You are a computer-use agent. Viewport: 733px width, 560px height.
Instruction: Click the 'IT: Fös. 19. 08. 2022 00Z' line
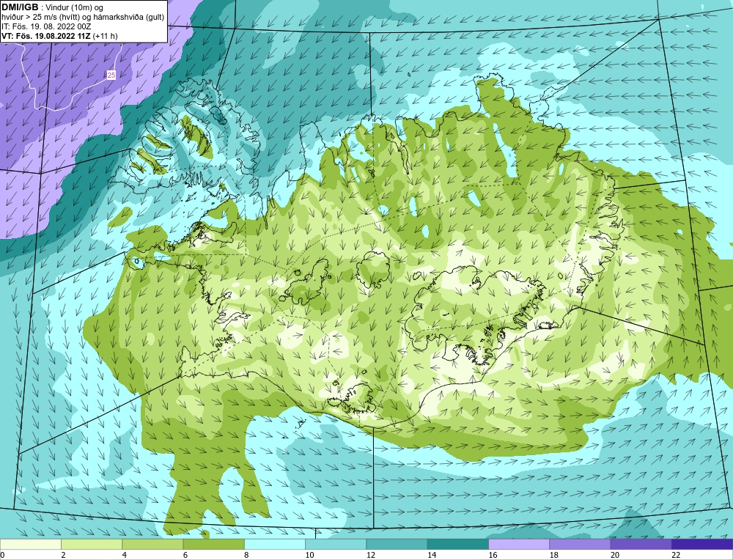[x=46, y=26]
